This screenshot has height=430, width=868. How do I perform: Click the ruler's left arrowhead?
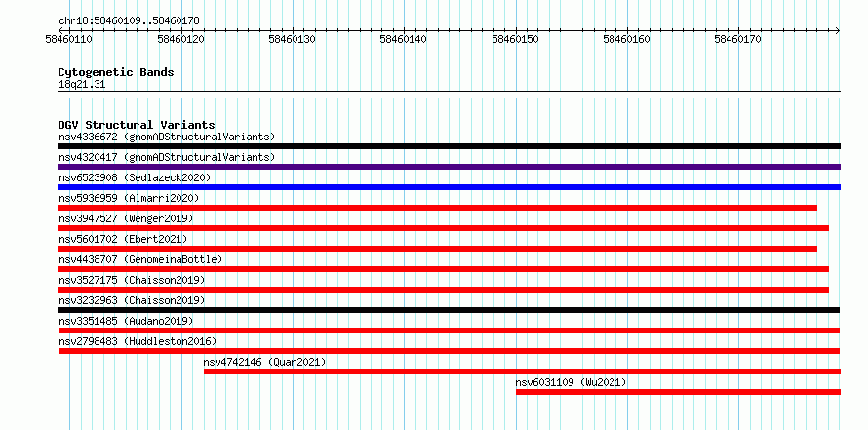(x=60, y=30)
